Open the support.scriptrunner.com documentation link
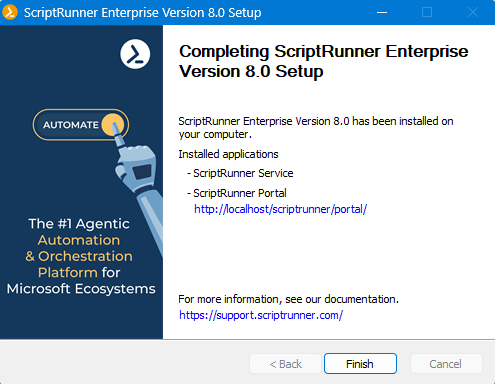This screenshot has width=495, height=384. click(261, 315)
